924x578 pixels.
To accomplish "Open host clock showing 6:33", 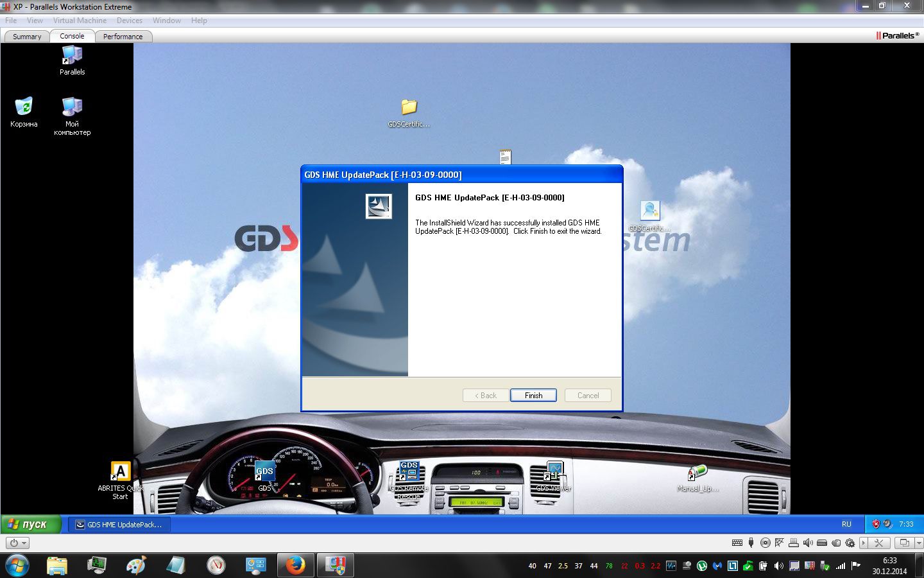I will click(889, 566).
